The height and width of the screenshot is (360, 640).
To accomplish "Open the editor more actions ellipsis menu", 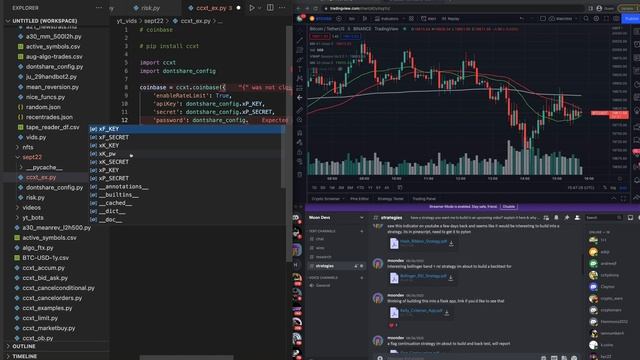I will pos(282,8).
